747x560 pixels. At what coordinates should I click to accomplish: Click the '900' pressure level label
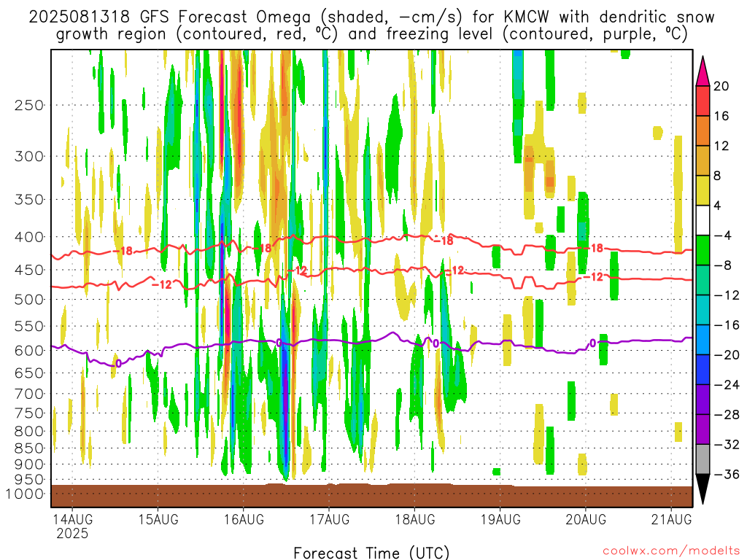click(x=29, y=464)
